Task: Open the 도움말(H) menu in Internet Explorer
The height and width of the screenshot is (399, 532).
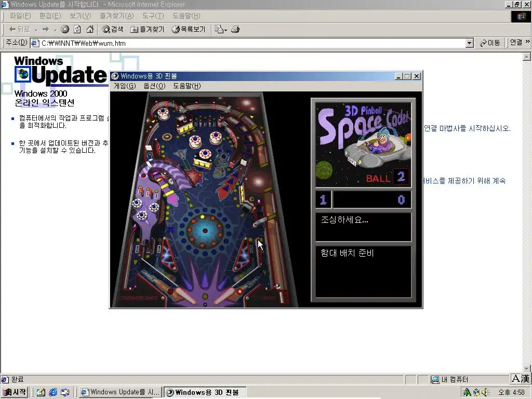Action: pos(187,16)
